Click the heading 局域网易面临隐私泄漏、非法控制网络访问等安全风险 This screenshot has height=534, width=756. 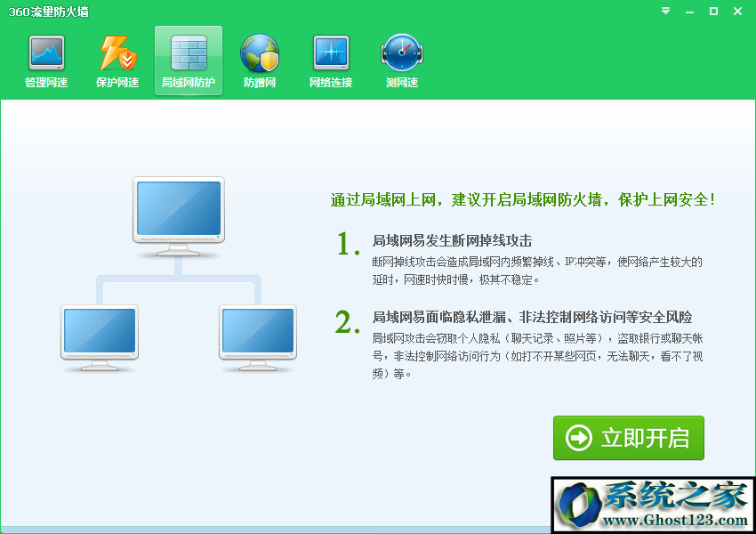pos(532,318)
